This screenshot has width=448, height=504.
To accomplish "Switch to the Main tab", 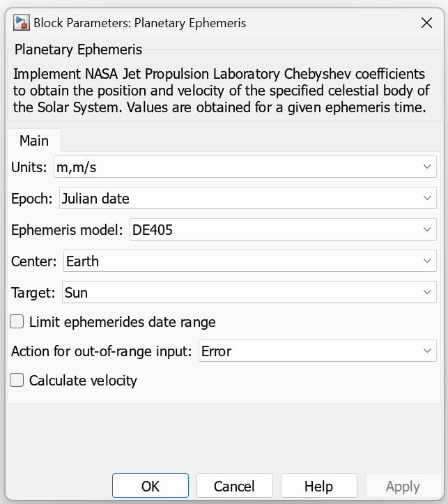I will [34, 141].
